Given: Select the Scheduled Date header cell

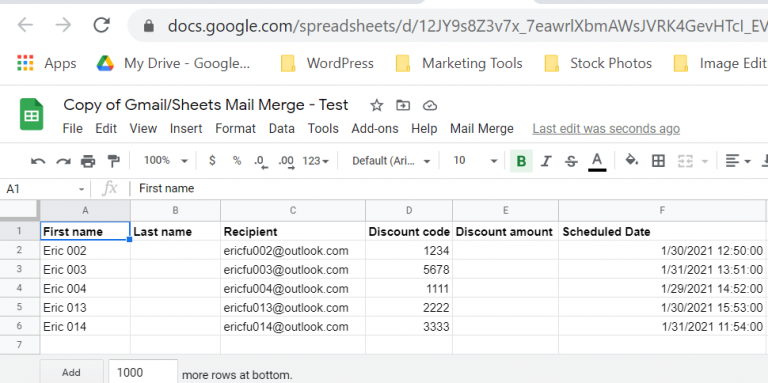Looking at the screenshot, I should point(662,232).
